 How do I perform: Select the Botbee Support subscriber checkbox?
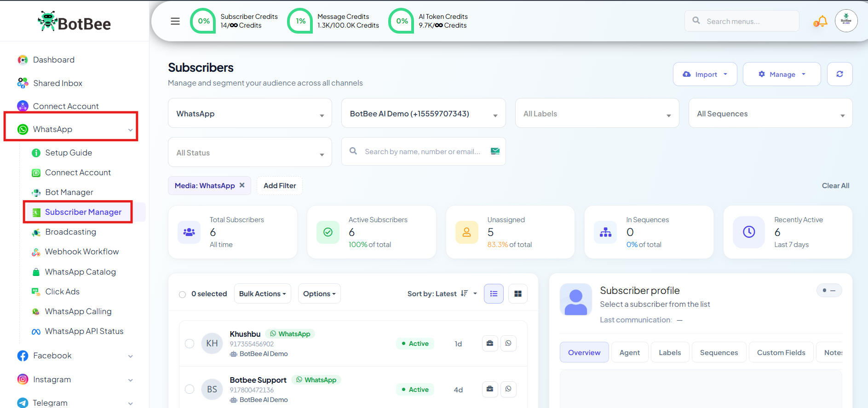click(x=190, y=389)
